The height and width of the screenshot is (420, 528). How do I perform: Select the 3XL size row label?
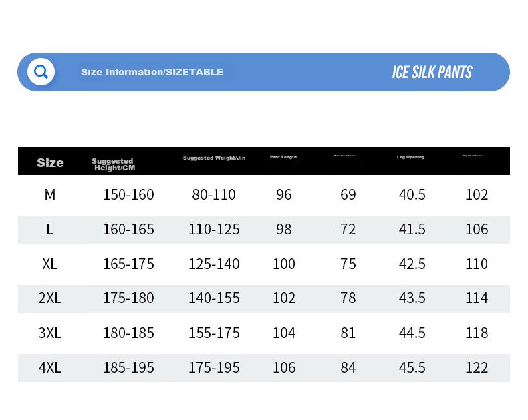50,333
